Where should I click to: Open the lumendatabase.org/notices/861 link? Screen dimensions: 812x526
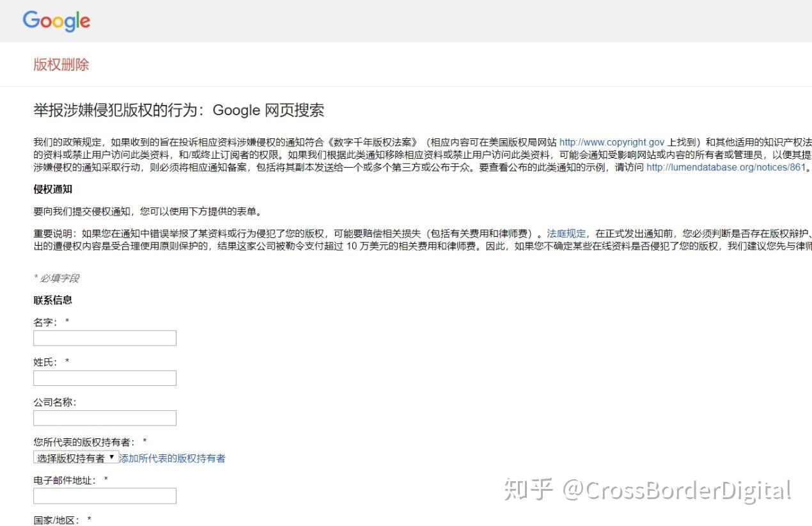(726, 168)
